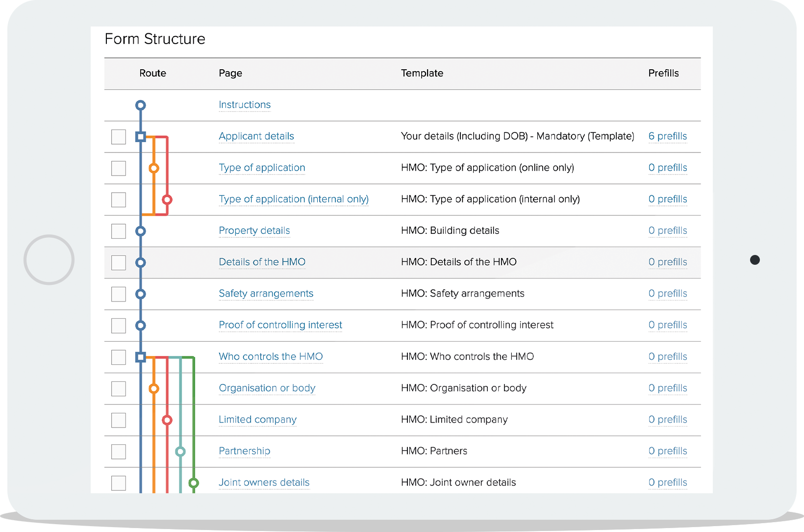Tick the Joint owners details checkbox
The height and width of the screenshot is (532, 804).
(x=119, y=483)
